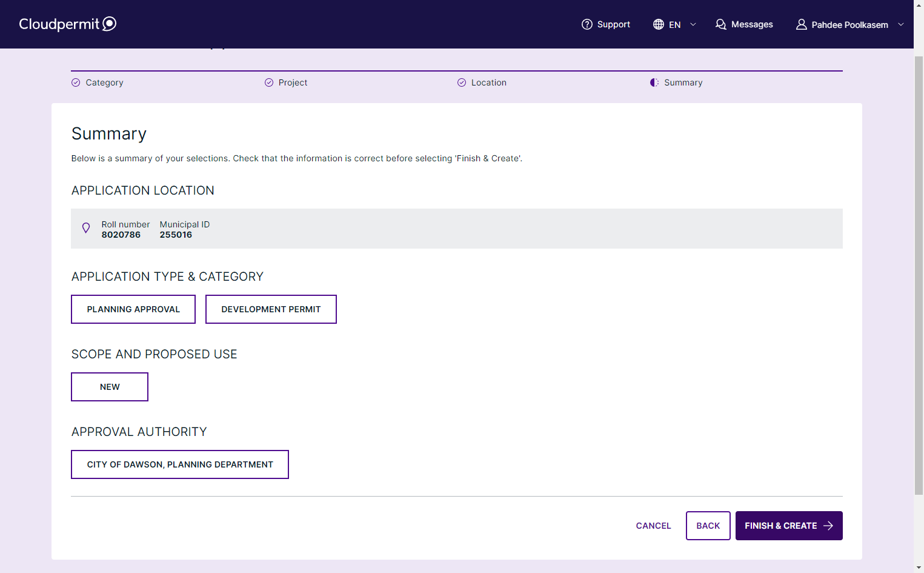This screenshot has width=924, height=573.
Task: Click the NEW scope tag
Action: [110, 387]
